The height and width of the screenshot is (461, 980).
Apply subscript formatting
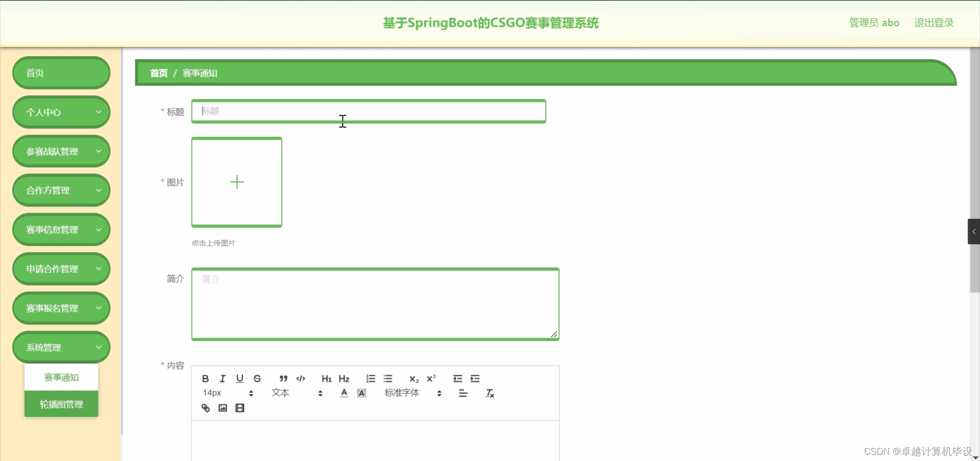tap(413, 378)
